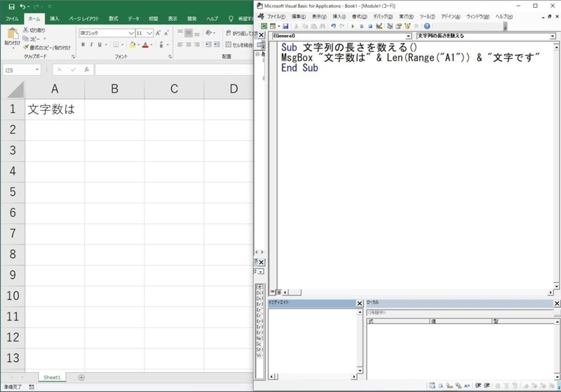
Task: Click macro record icon in Excel status bar
Action: [32, 387]
